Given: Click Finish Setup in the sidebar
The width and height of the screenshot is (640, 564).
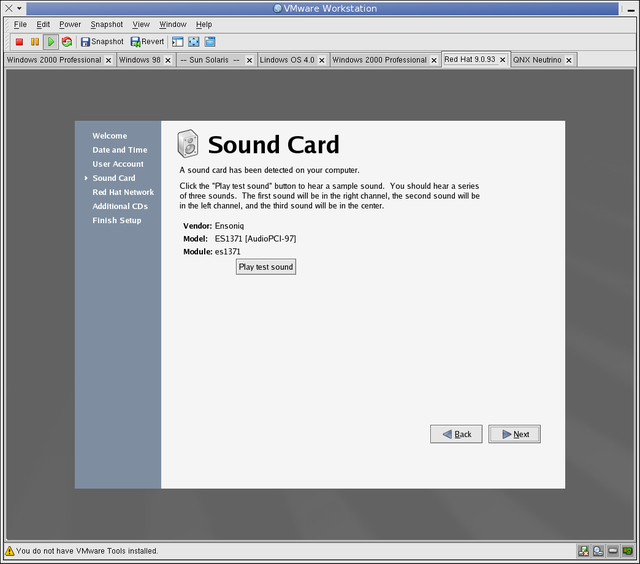Looking at the screenshot, I should tap(116, 220).
